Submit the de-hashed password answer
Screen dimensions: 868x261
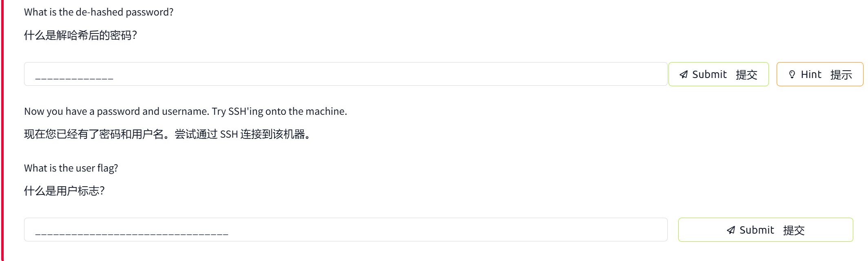(x=718, y=74)
